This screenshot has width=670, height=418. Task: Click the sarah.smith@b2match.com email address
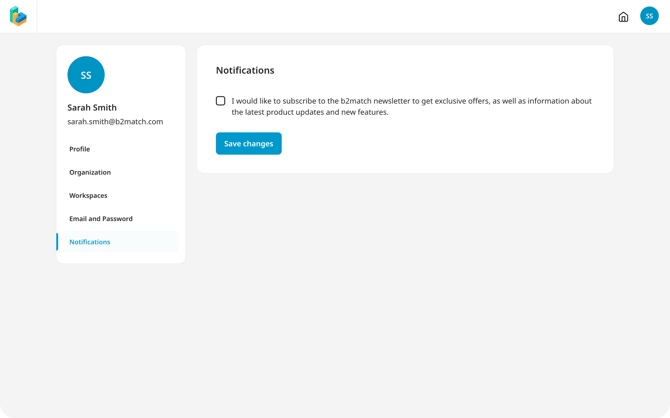(x=115, y=122)
